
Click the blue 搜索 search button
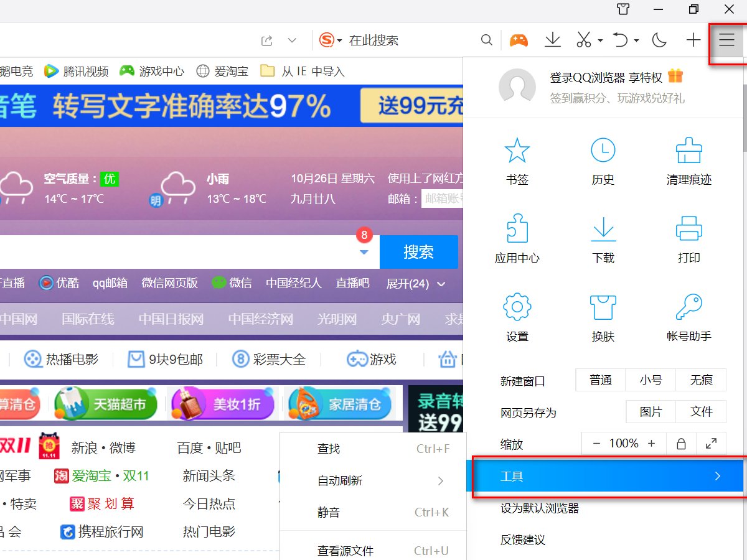[x=418, y=252]
